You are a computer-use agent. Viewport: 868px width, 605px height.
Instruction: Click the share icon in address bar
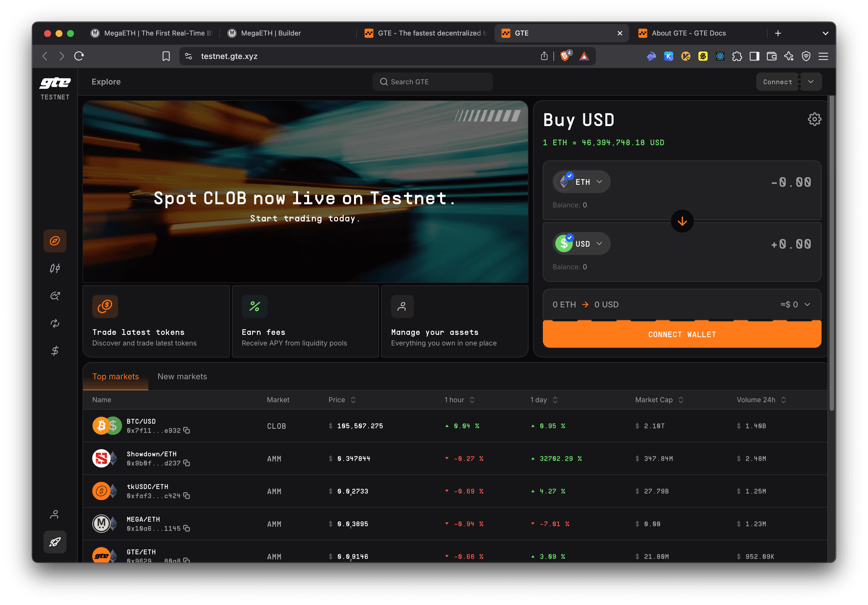click(544, 56)
